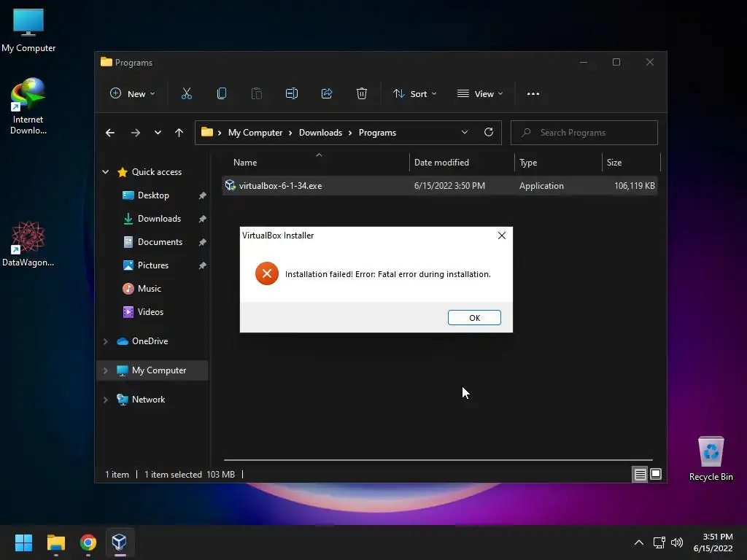
Task: Select Network in navigation pane
Action: point(148,400)
